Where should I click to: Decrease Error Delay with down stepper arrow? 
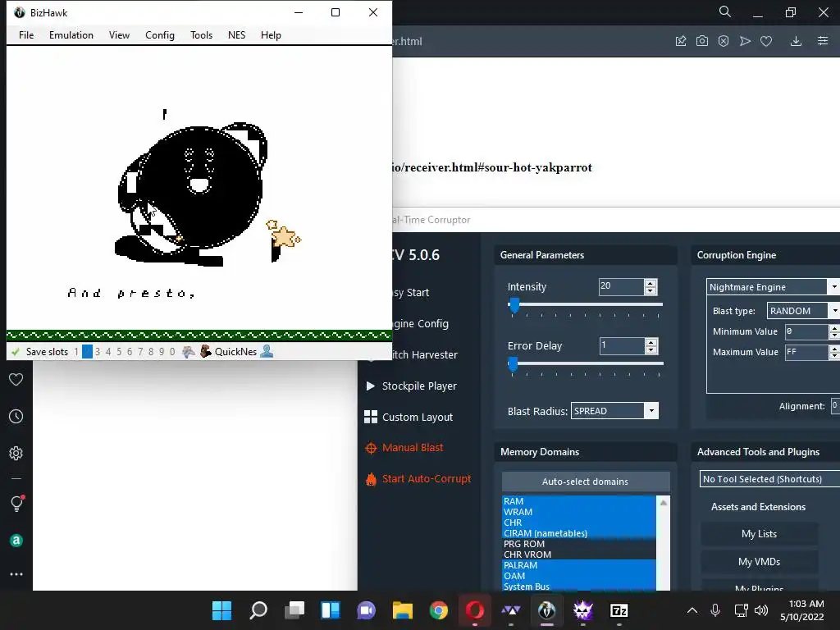point(651,349)
